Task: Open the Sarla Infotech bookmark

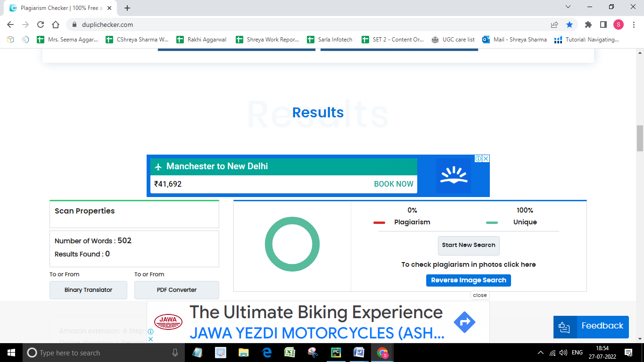Action: pos(330,40)
